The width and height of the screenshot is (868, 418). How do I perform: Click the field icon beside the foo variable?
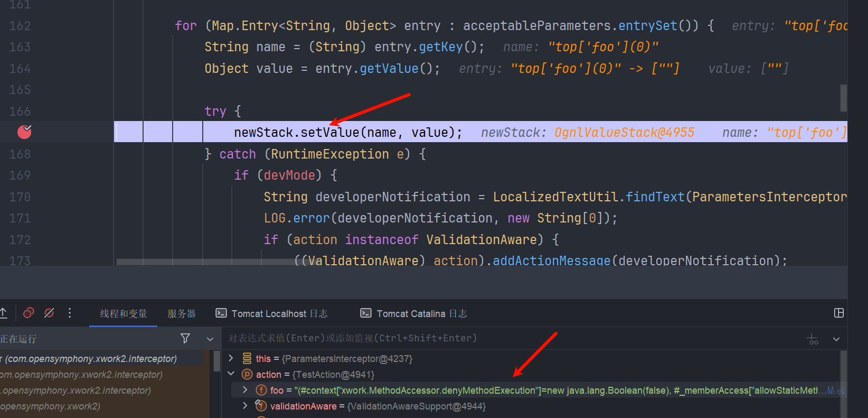[x=261, y=390]
